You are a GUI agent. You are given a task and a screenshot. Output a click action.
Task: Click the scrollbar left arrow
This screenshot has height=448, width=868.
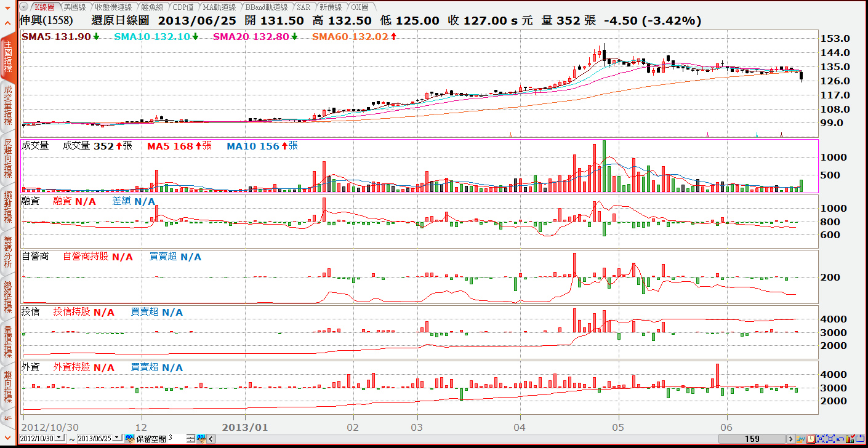[211, 439]
